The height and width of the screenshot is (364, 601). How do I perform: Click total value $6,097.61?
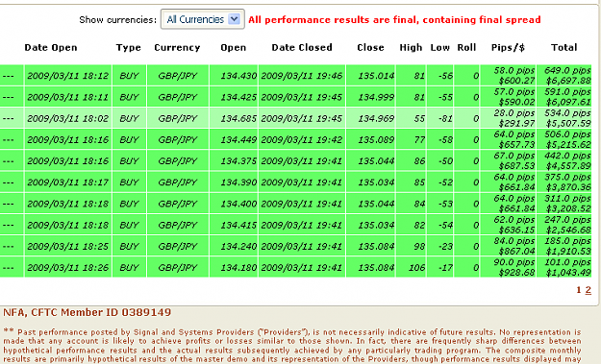(x=568, y=102)
